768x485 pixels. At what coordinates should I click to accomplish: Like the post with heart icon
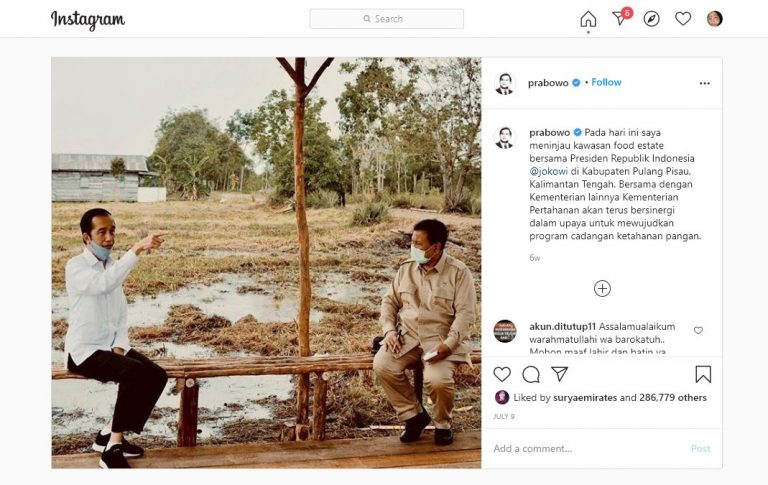coord(502,374)
